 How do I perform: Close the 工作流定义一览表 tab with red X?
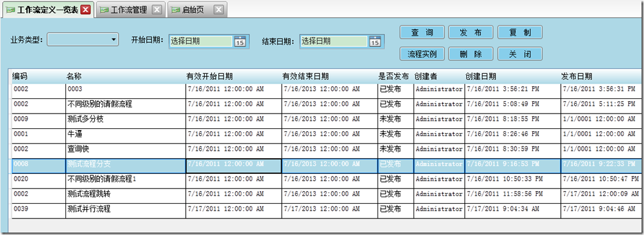pos(86,10)
